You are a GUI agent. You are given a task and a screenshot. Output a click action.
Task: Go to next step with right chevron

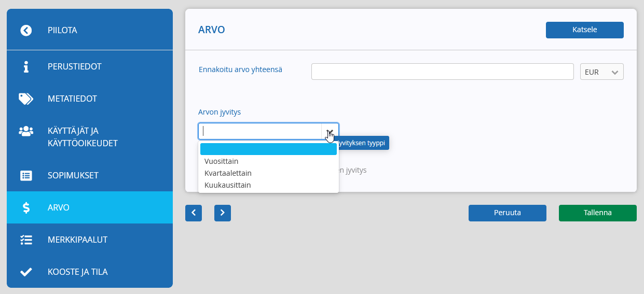coord(223,213)
